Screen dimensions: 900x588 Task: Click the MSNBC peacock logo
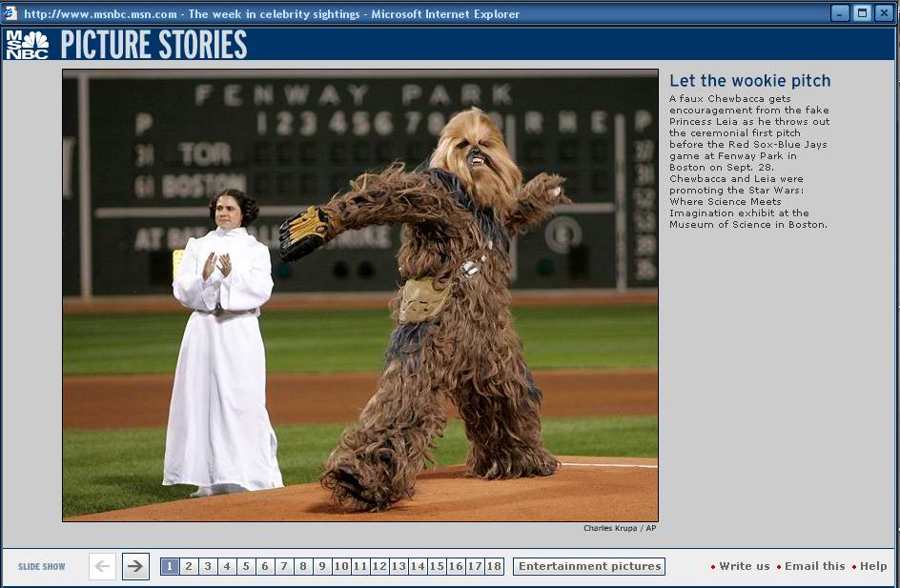tap(27, 45)
